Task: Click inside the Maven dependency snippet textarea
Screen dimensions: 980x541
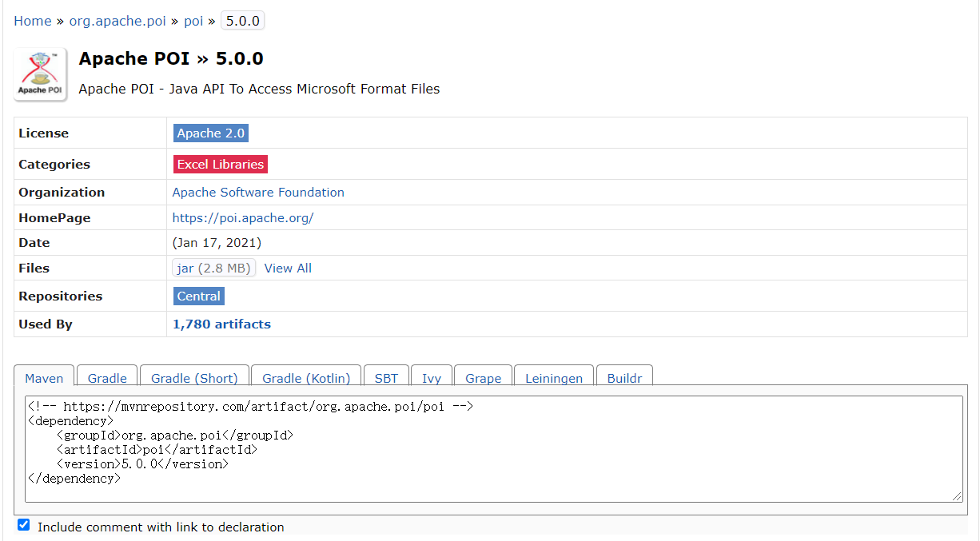Action: (x=494, y=449)
